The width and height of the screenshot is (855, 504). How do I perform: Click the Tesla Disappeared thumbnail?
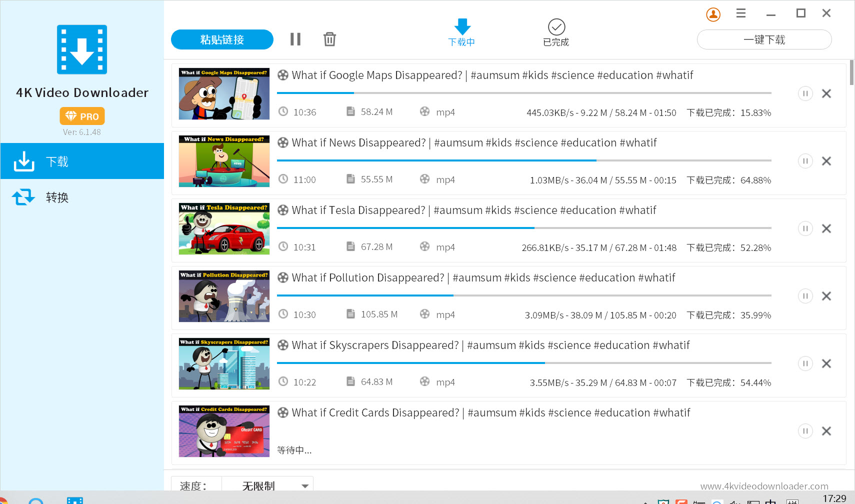point(224,228)
